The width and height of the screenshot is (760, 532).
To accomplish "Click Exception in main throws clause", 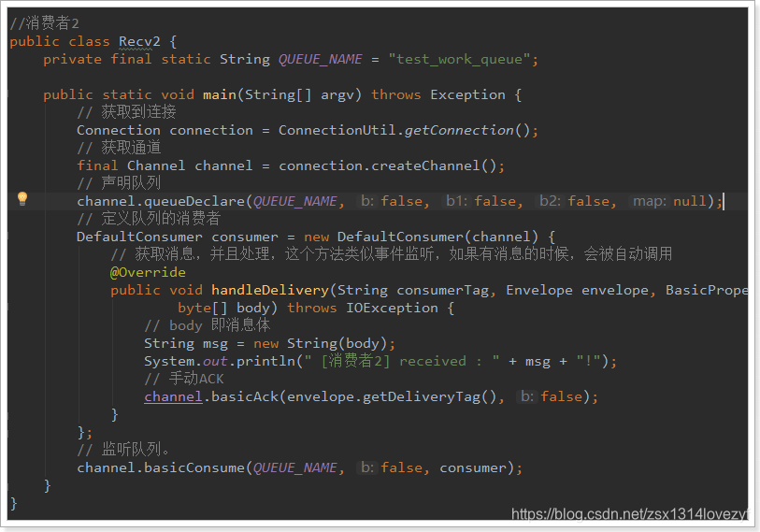I will [x=467, y=95].
